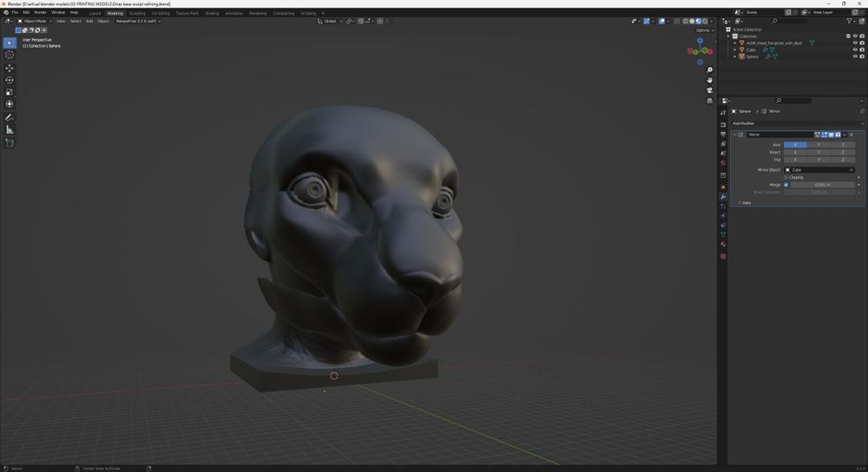Select the Rotate tool in the left toolbar
868x472 pixels.
[x=10, y=80]
